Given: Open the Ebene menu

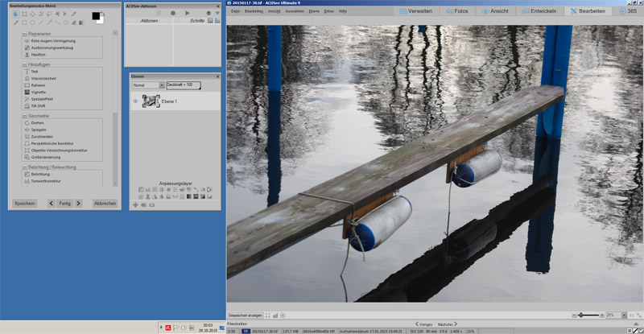Looking at the screenshot, I should tap(313, 12).
